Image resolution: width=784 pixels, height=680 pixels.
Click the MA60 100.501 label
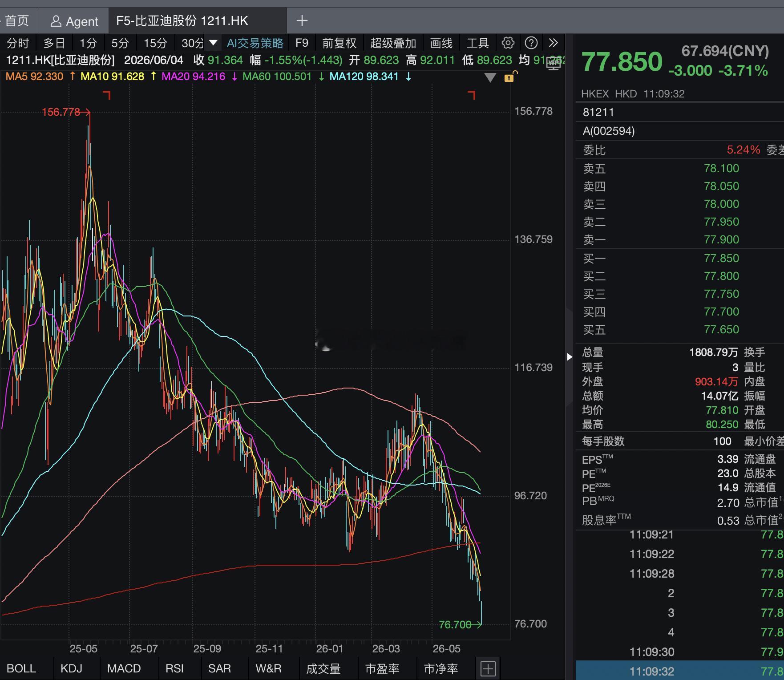pyautogui.click(x=277, y=77)
